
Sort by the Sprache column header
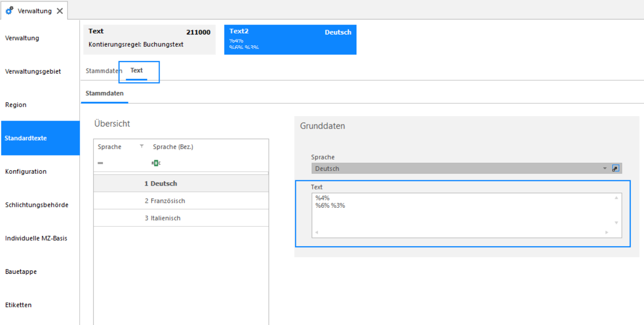109,147
